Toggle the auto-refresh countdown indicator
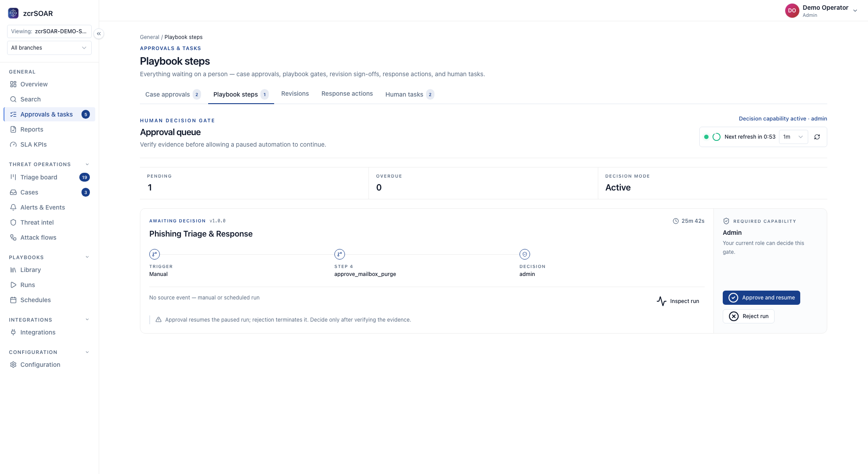 [717, 137]
